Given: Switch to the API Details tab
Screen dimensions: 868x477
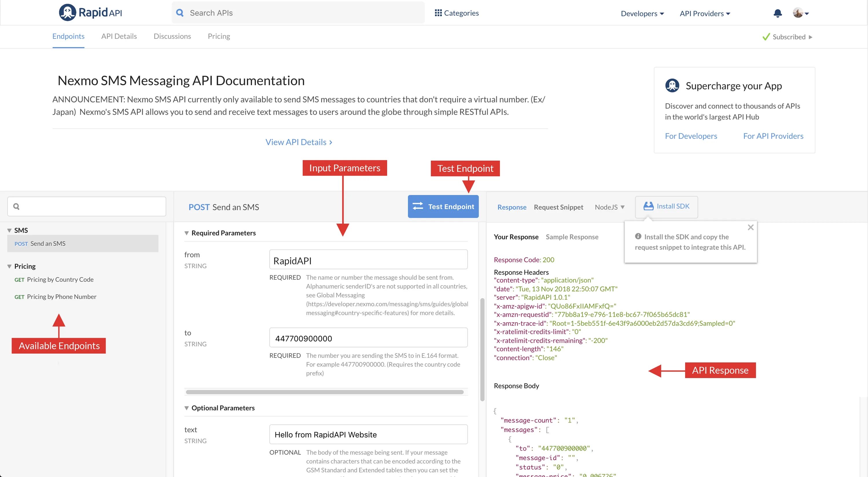Looking at the screenshot, I should 119,36.
